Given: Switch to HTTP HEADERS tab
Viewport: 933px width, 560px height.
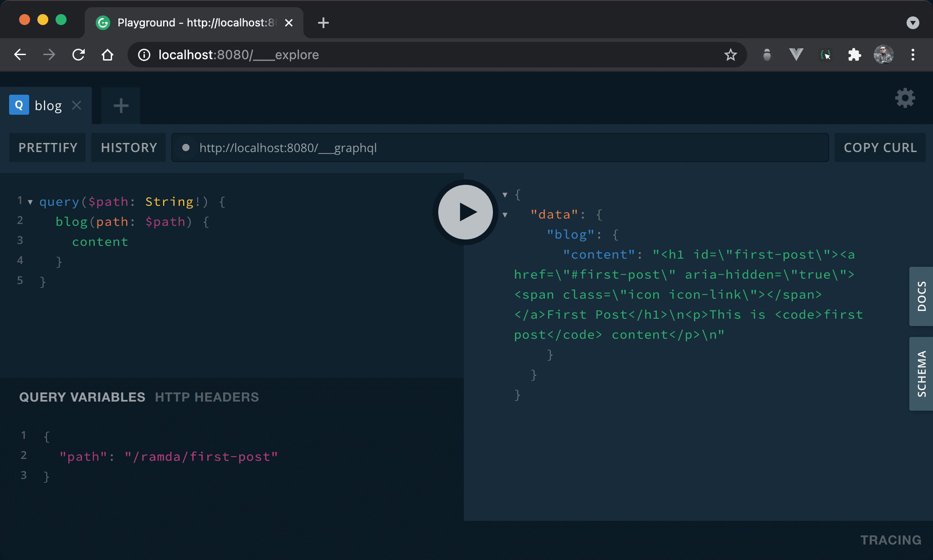Looking at the screenshot, I should (207, 397).
